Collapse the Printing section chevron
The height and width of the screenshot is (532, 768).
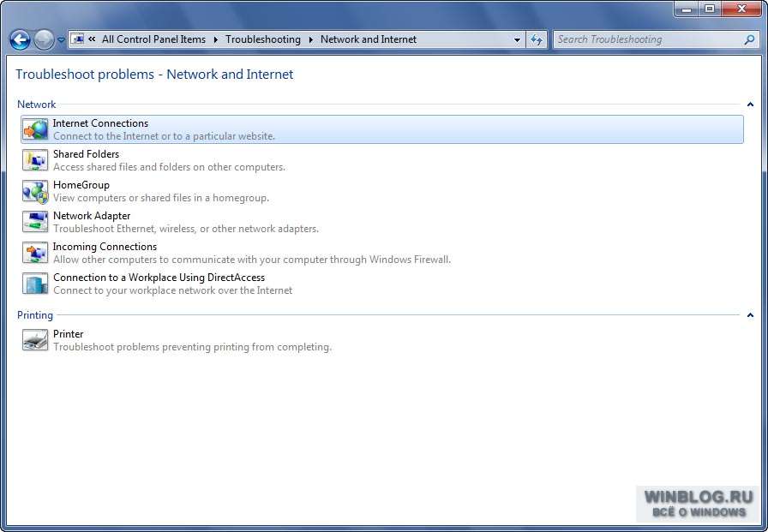[x=750, y=315]
